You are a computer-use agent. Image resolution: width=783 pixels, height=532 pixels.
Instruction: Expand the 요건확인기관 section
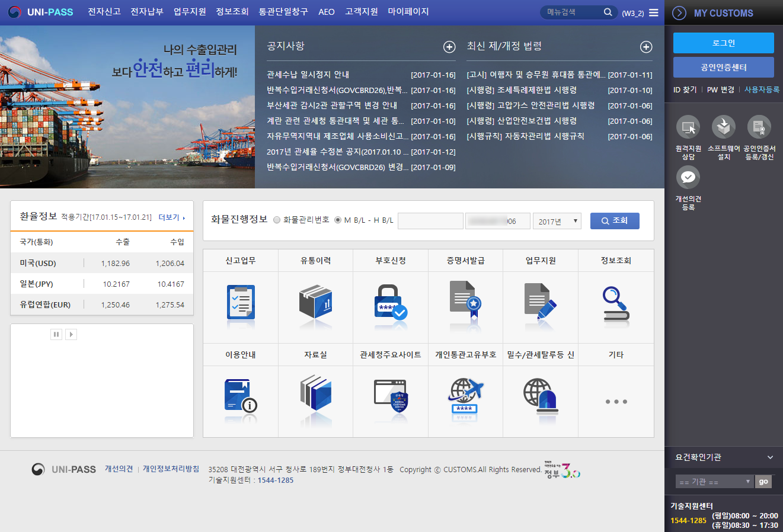point(770,457)
